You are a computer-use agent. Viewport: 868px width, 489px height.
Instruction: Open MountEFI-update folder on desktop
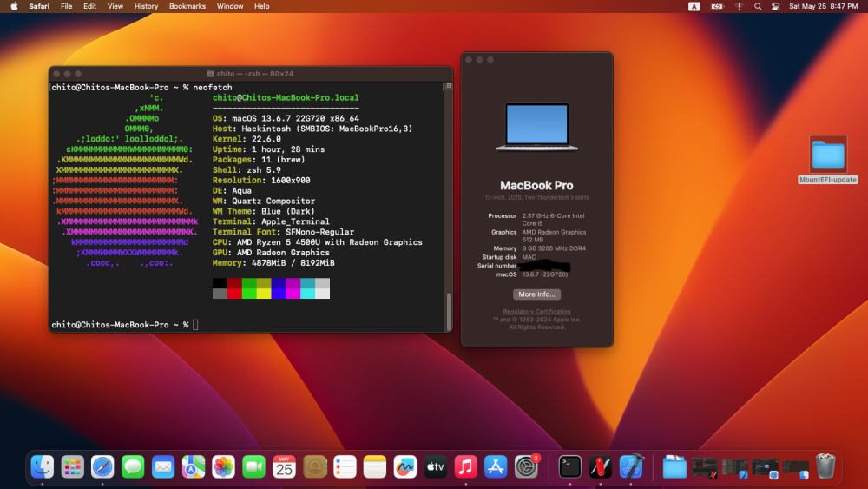tap(827, 160)
